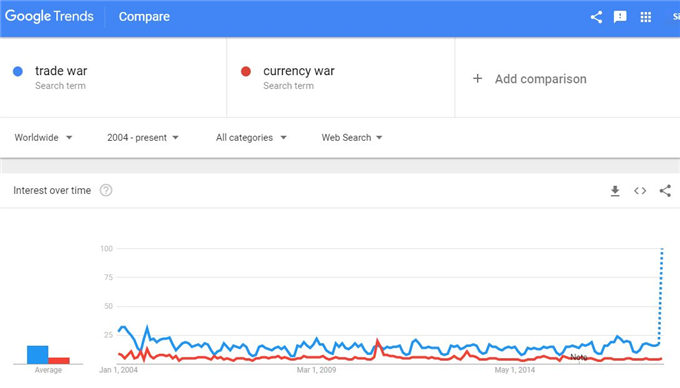The height and width of the screenshot is (388, 680).
Task: Click the Note marker on the chart
Action: pos(579,357)
